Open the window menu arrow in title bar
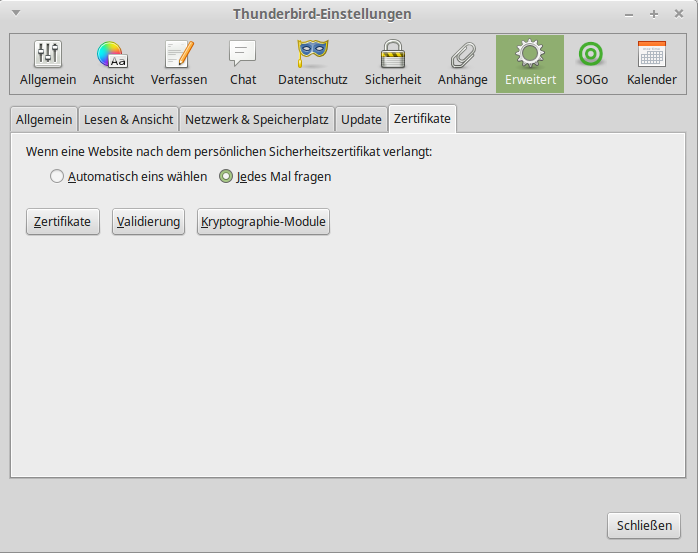 [x=16, y=13]
